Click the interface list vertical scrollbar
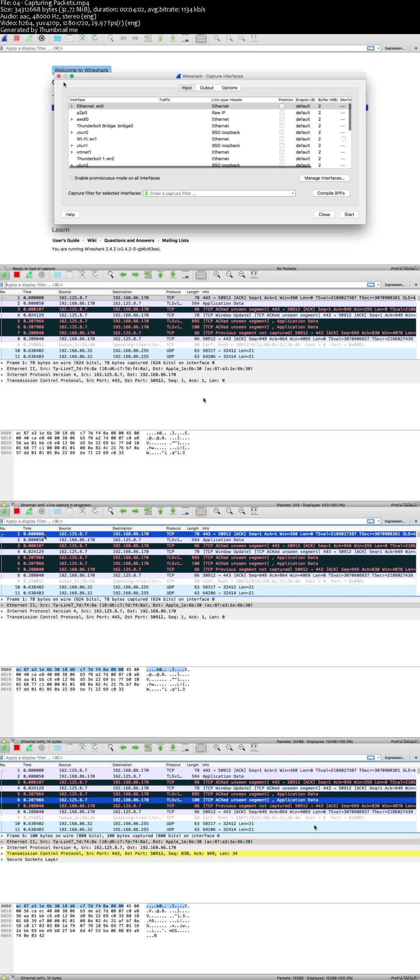 tap(350, 117)
